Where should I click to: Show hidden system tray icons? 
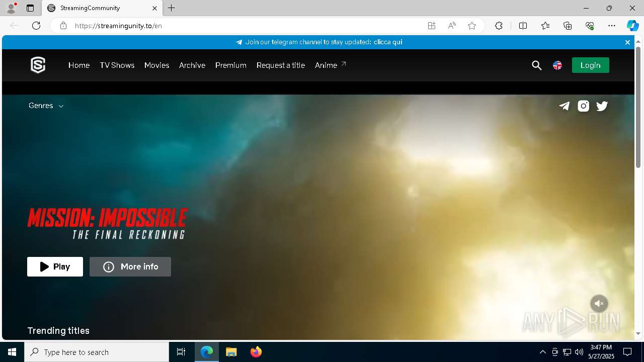pyautogui.click(x=542, y=352)
